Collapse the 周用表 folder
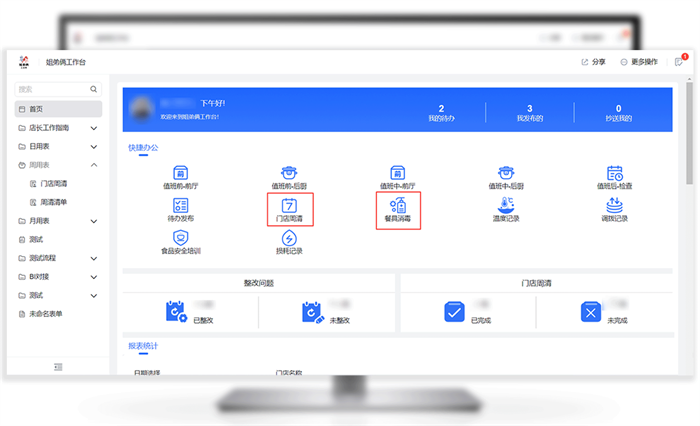The height and width of the screenshot is (426, 700). [x=94, y=164]
